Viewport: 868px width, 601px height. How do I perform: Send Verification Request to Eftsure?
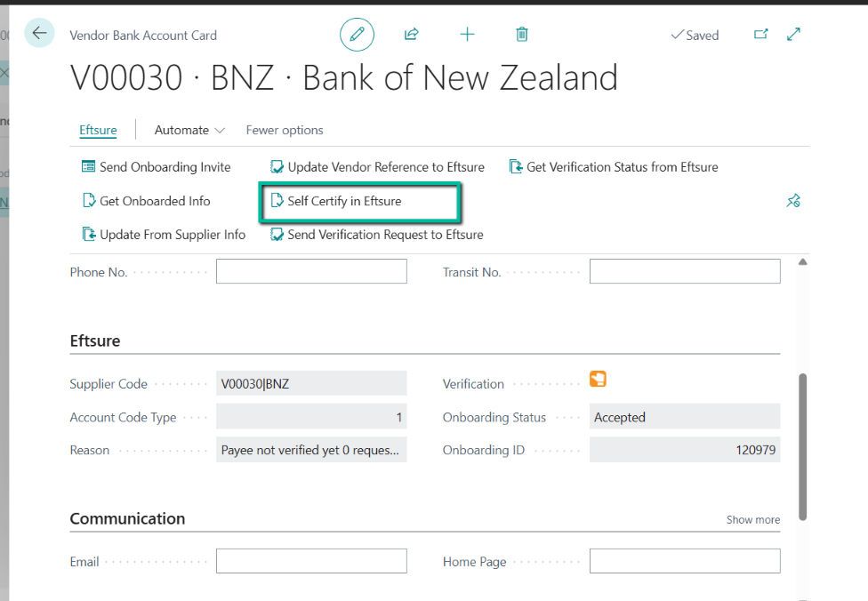(x=376, y=235)
